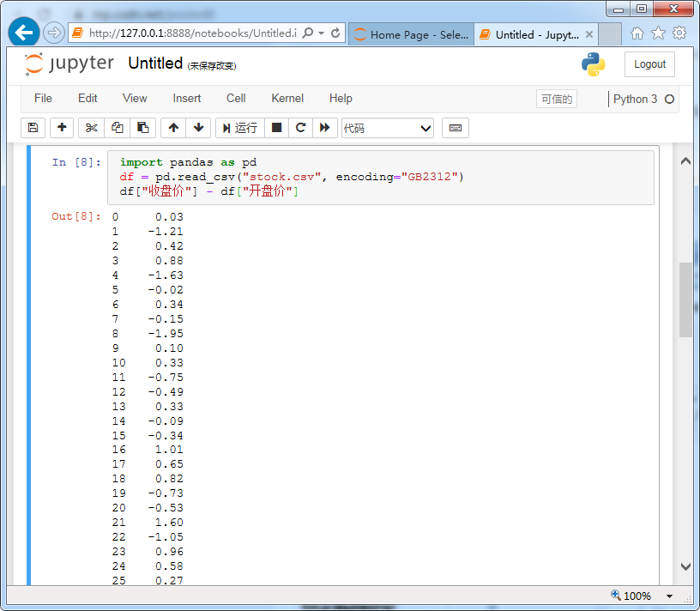Click the 100% zoom level text
The width and height of the screenshot is (700, 611).
[x=637, y=596]
